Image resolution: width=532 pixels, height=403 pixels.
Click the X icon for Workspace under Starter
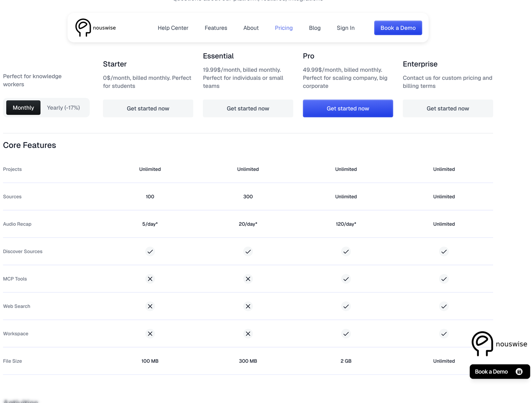point(150,334)
